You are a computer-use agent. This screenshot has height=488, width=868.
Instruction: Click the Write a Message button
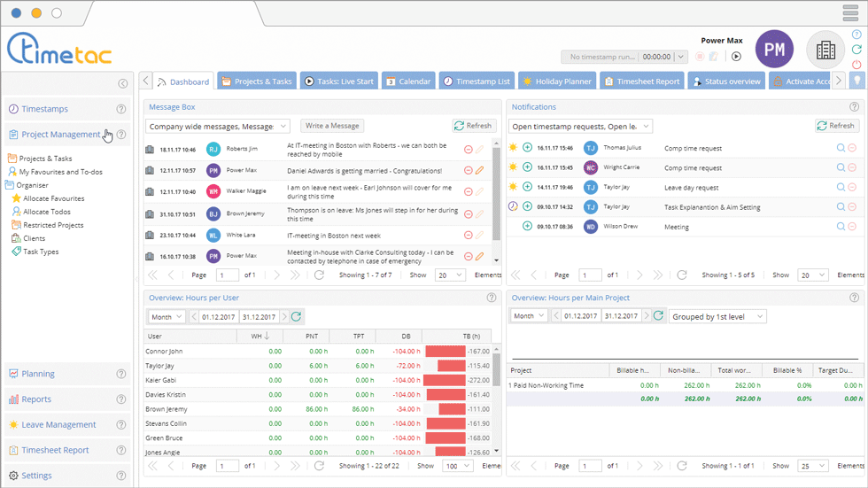332,126
